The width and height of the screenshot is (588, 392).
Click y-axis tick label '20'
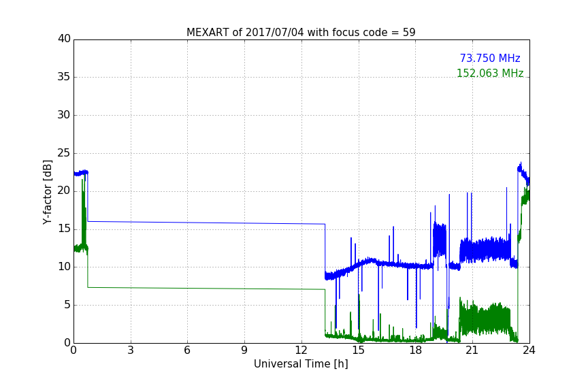coord(64,191)
